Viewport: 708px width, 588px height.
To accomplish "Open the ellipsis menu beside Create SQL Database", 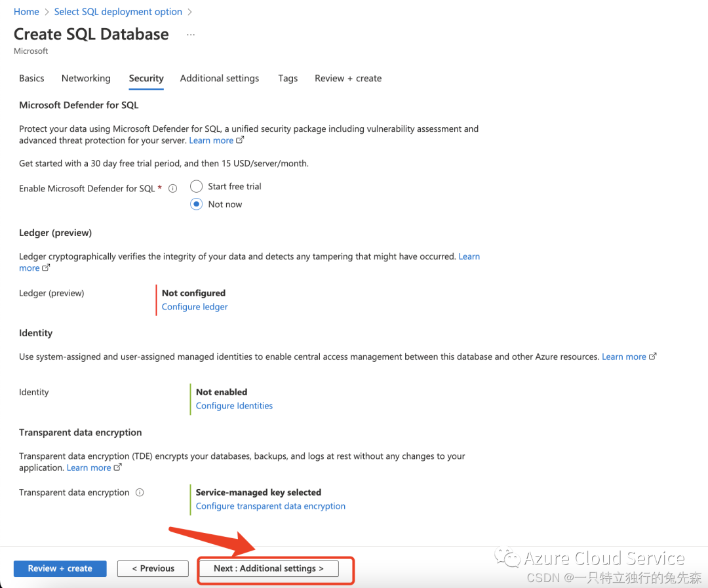I will click(191, 35).
